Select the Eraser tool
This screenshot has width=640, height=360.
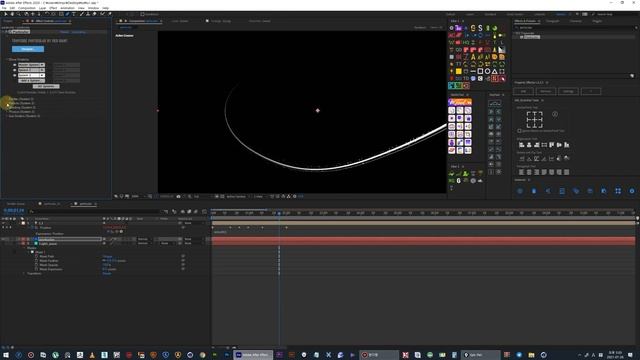(95, 14)
